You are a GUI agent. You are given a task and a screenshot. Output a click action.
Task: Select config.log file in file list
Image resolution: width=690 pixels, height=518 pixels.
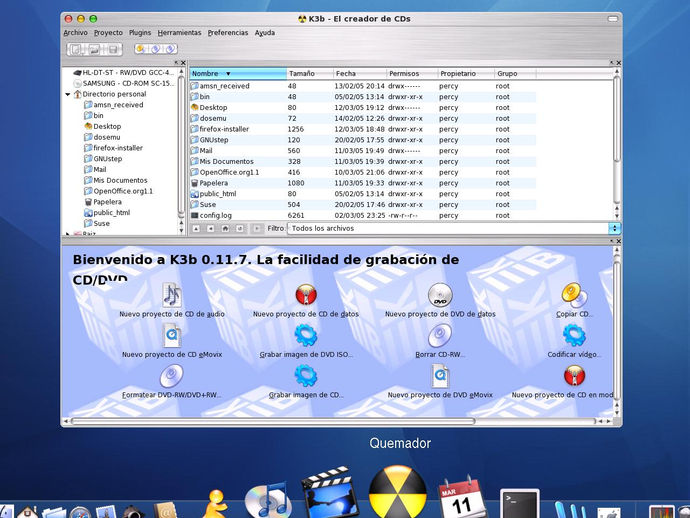363,215
